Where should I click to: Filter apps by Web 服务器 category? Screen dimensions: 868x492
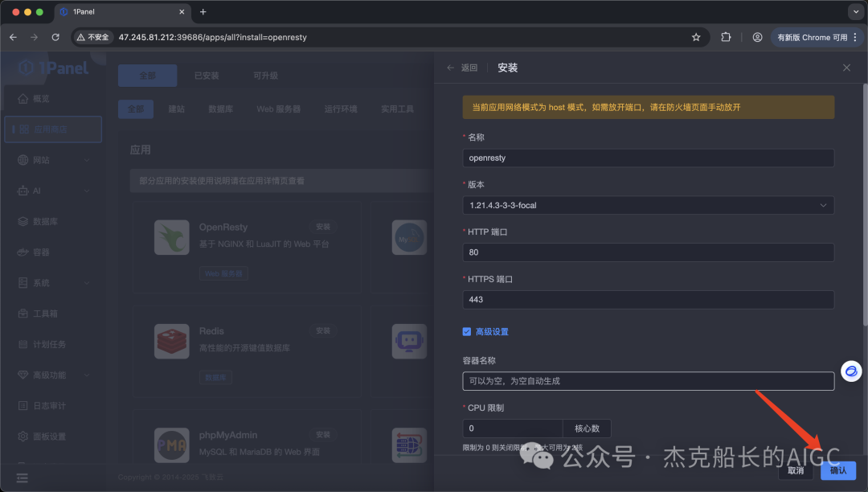[x=278, y=109]
